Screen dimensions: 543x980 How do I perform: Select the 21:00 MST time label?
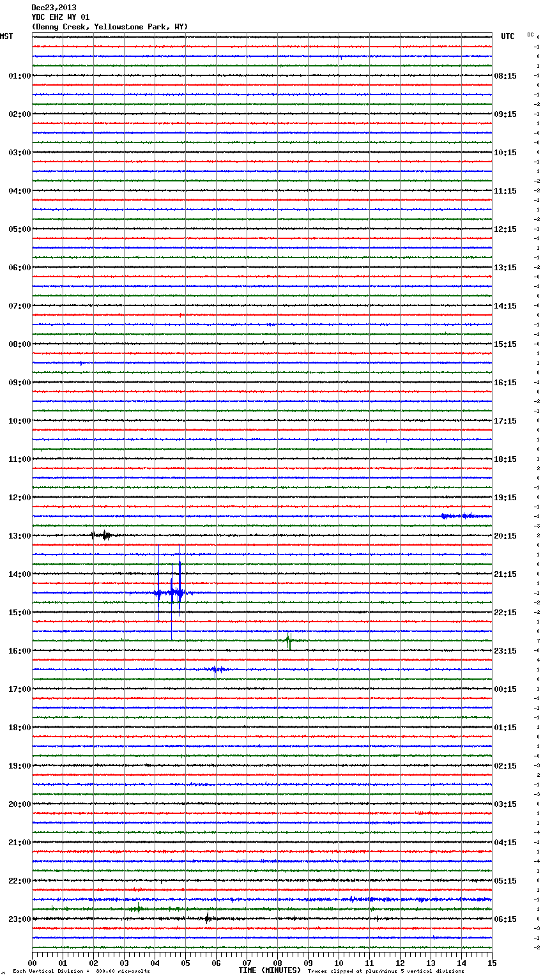point(19,843)
